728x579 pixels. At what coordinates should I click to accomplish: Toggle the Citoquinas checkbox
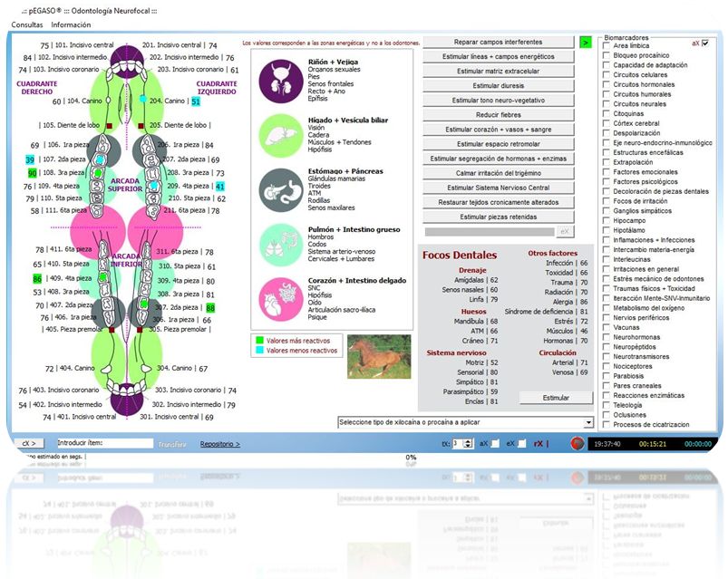tap(607, 113)
